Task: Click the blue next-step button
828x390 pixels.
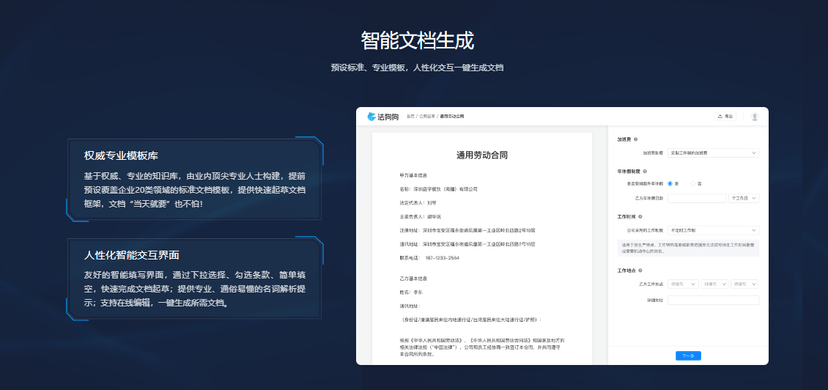Action: [x=688, y=356]
